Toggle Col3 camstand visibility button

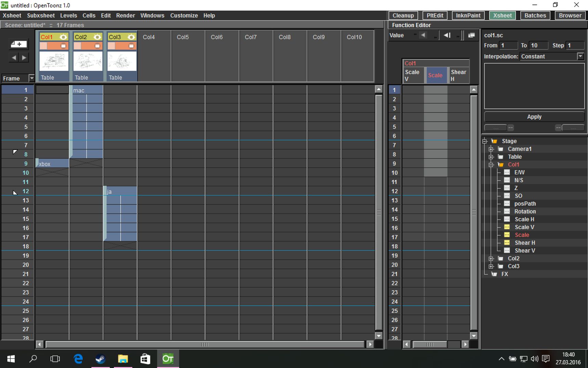[131, 46]
